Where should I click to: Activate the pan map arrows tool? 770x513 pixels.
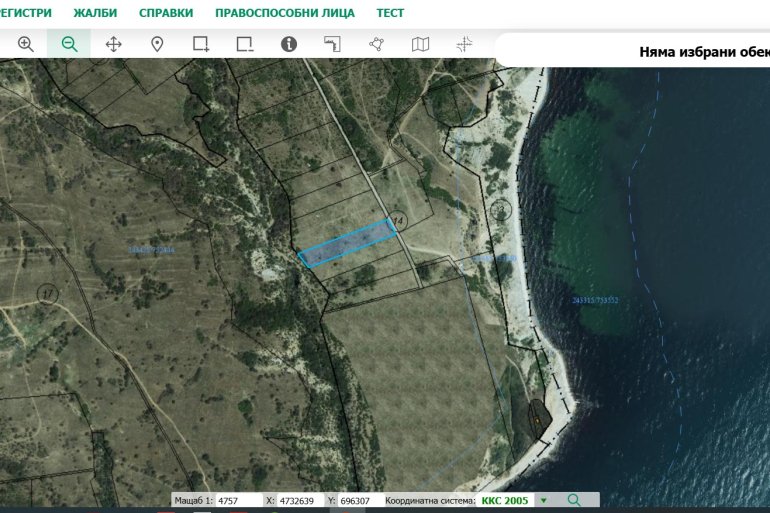(113, 44)
